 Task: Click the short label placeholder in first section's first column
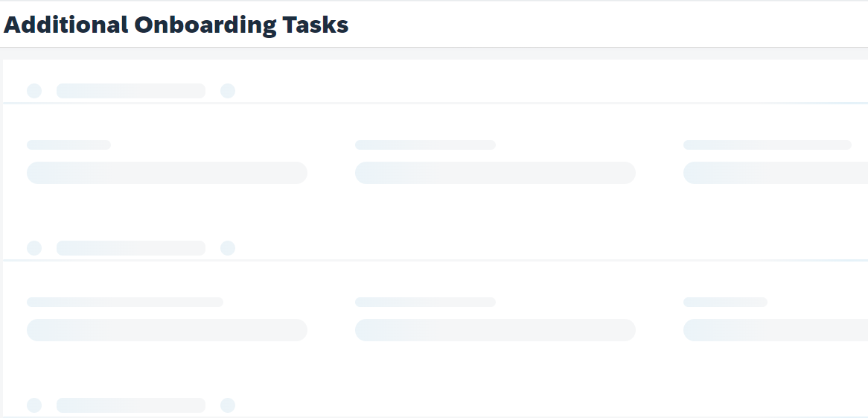pos(68,145)
